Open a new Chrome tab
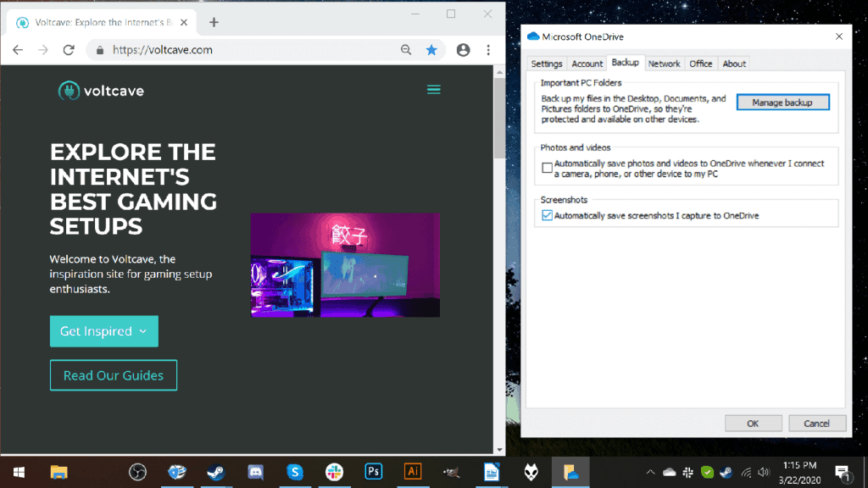Screen dimensions: 868x488 [x=214, y=22]
